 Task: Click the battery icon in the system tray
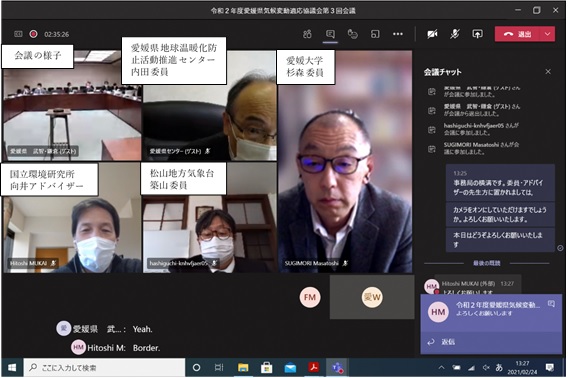(456, 368)
